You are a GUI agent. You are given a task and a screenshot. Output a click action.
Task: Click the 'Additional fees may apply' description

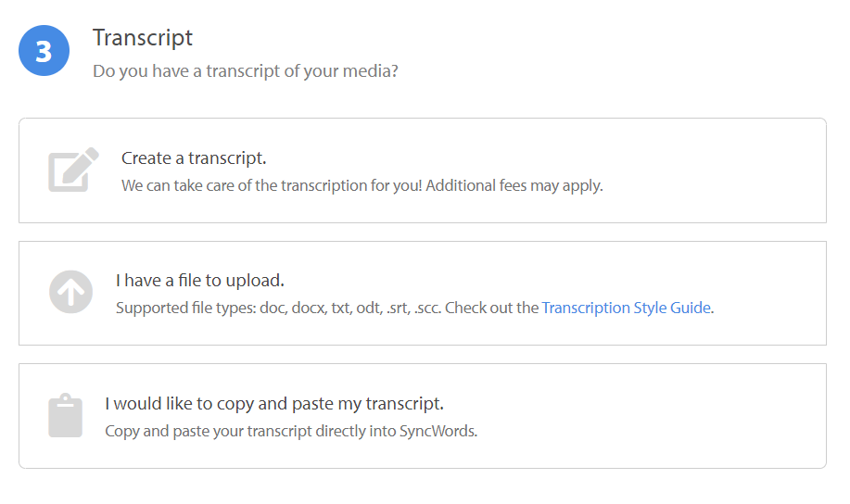point(514,186)
